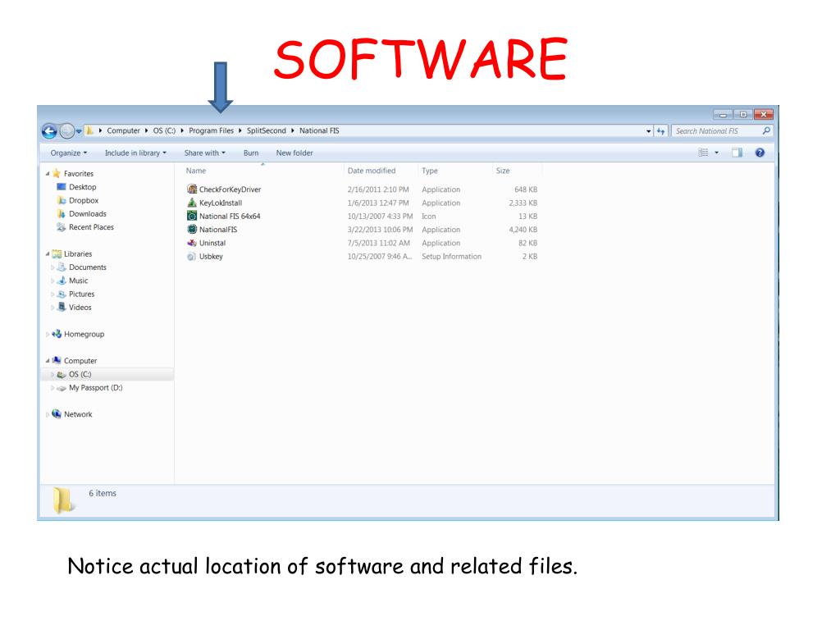This screenshot has width=840, height=630.
Task: Collapse the Computer group
Action: pos(47,361)
